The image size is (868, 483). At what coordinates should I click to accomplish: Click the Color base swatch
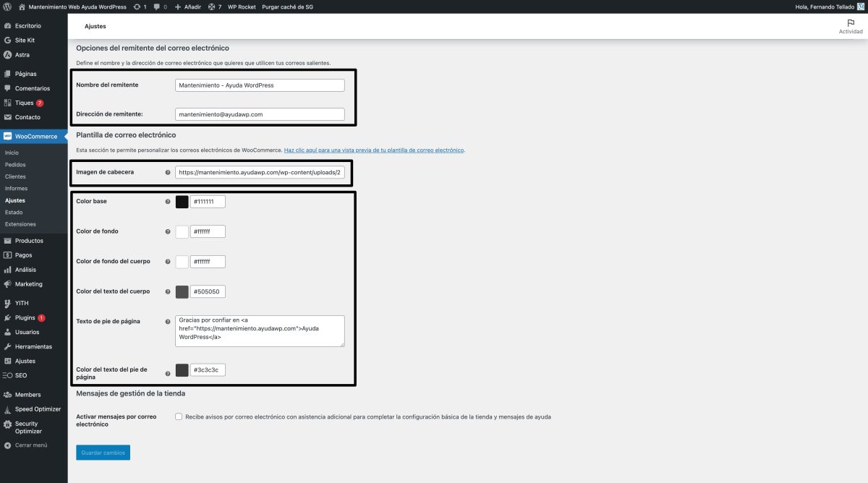[x=182, y=201]
